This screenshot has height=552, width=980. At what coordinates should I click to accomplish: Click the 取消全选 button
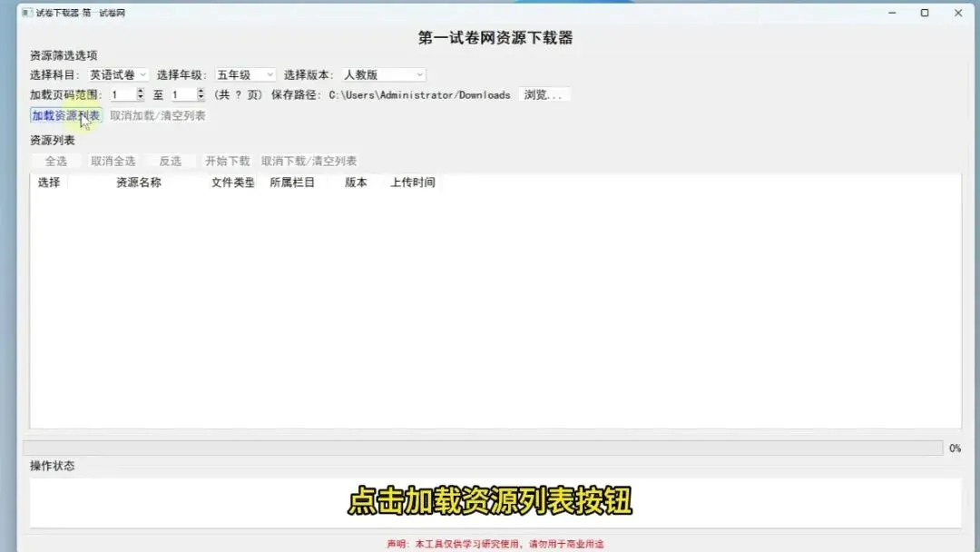113,162
